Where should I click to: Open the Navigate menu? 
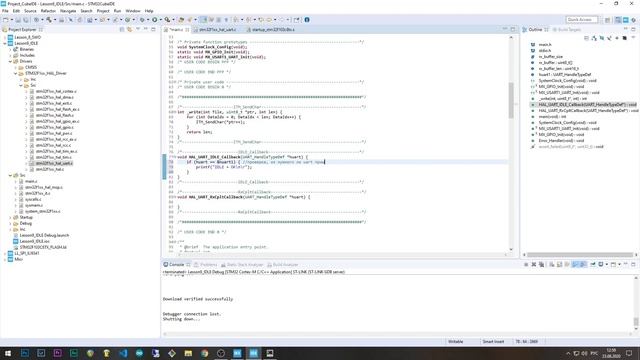[68, 11]
